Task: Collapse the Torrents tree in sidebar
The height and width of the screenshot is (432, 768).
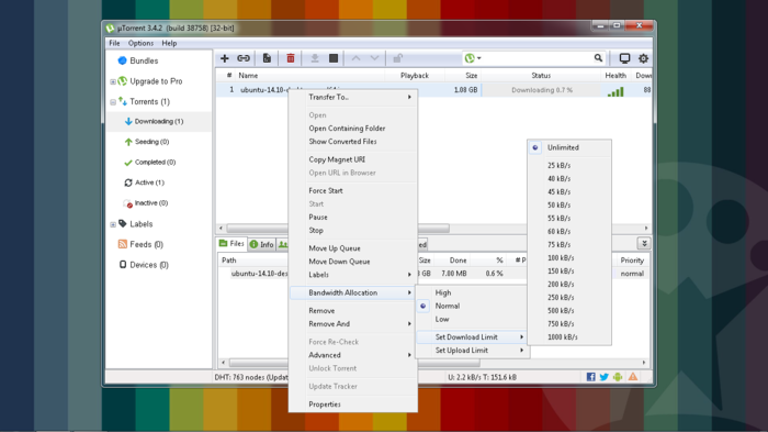Action: 113,102
